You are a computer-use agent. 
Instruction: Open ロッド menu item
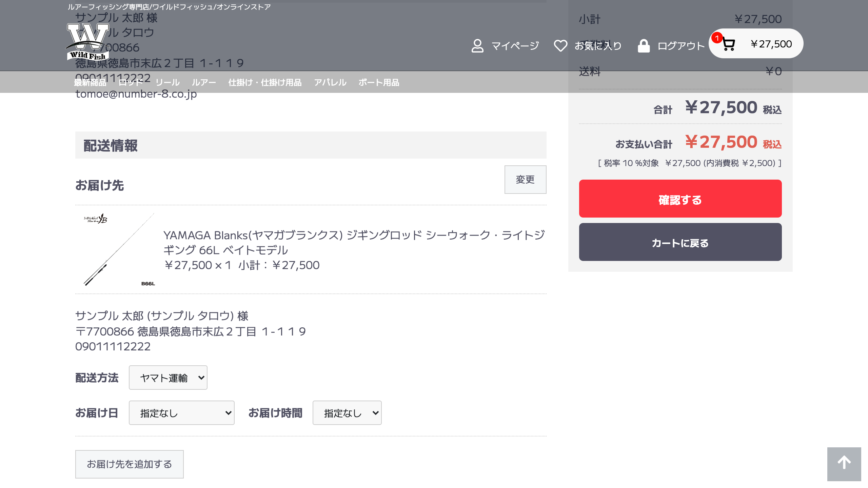[131, 82]
